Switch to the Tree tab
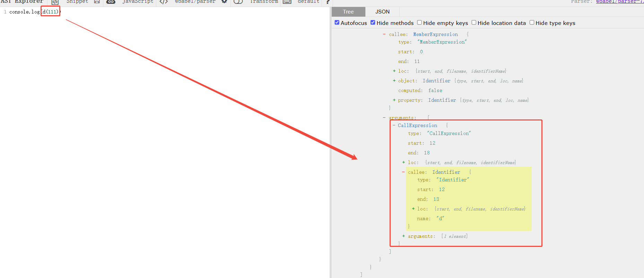 [x=348, y=12]
